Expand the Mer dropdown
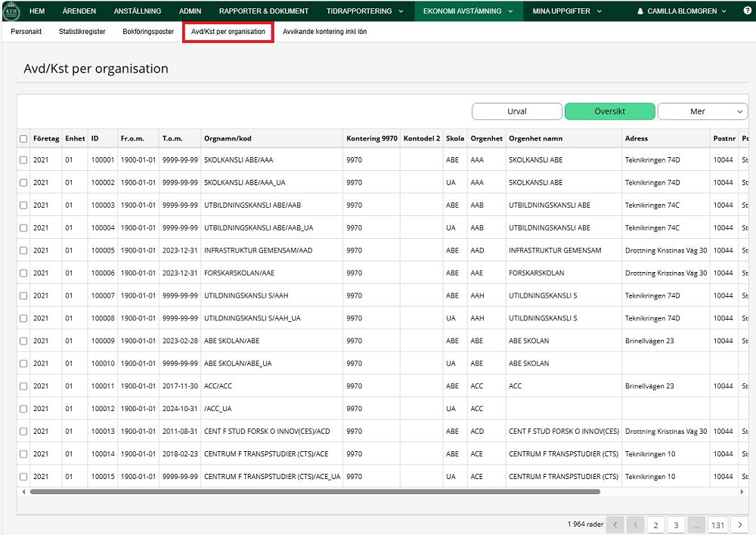Viewport: 756px width, 535px height. click(x=702, y=112)
